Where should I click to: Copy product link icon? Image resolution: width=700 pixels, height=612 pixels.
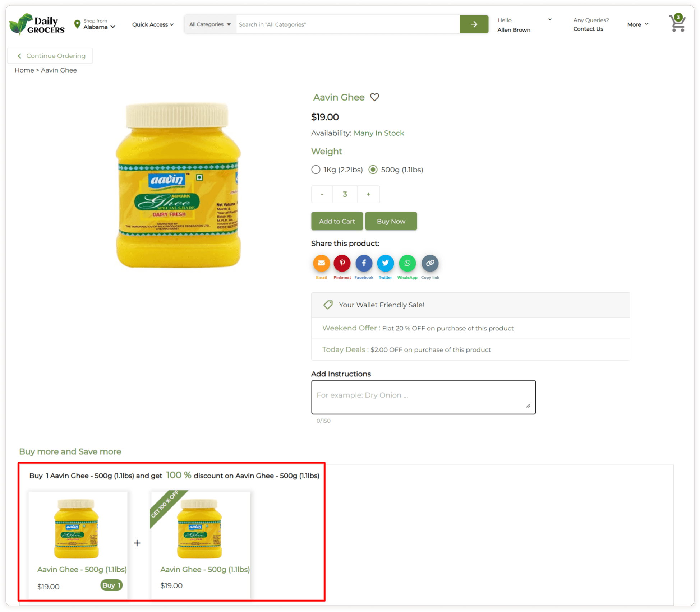click(430, 263)
